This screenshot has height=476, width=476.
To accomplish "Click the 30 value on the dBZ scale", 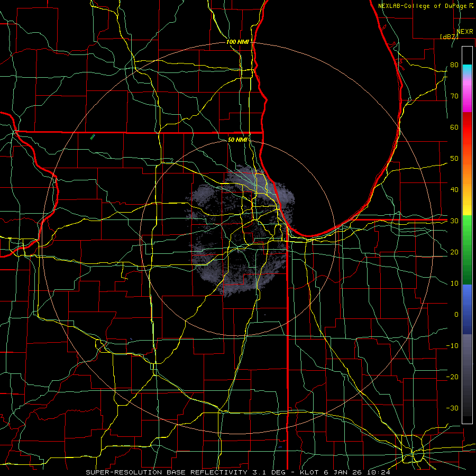I will pyautogui.click(x=454, y=221).
